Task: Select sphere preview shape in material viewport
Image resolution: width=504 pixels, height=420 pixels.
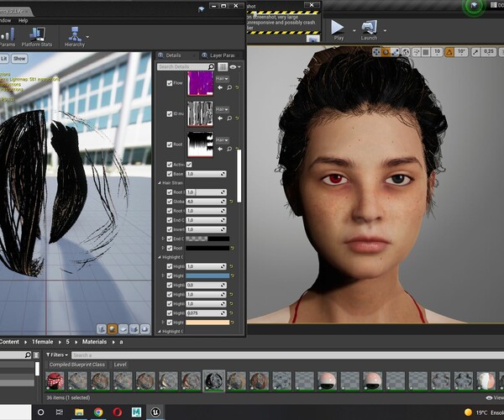Action: [113, 328]
